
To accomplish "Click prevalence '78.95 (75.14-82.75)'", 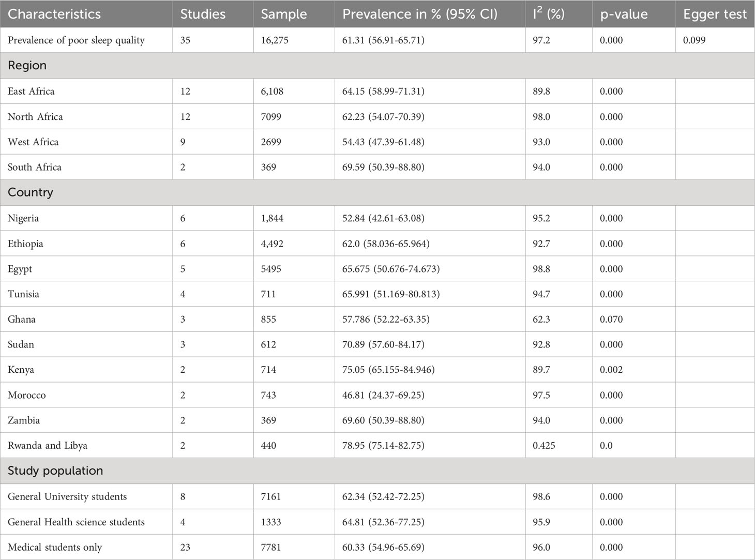I will click(x=383, y=446).
